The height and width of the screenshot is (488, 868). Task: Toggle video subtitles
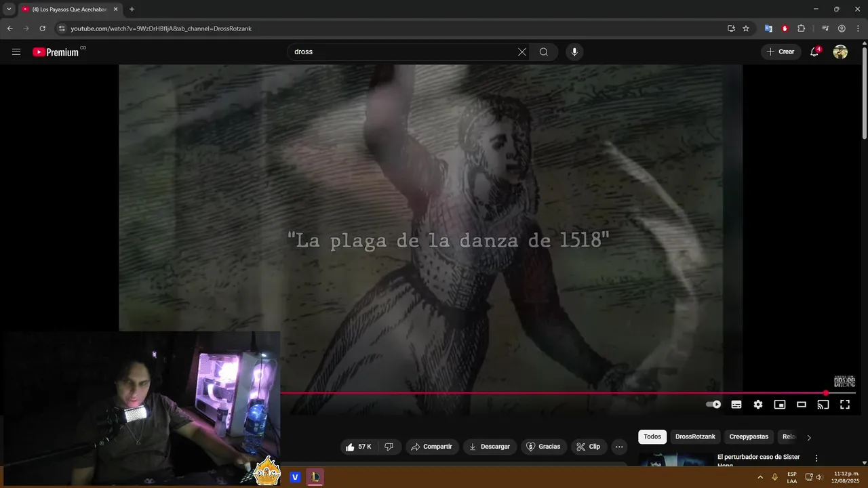[736, 405]
